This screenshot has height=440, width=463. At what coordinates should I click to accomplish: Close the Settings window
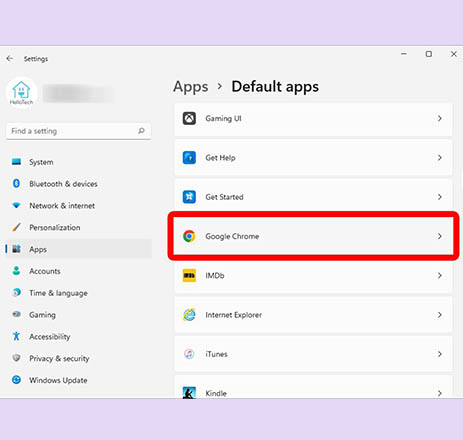[454, 54]
